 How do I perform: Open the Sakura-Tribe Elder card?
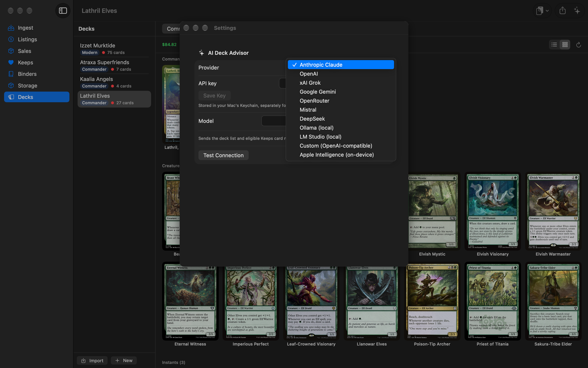[x=553, y=301]
